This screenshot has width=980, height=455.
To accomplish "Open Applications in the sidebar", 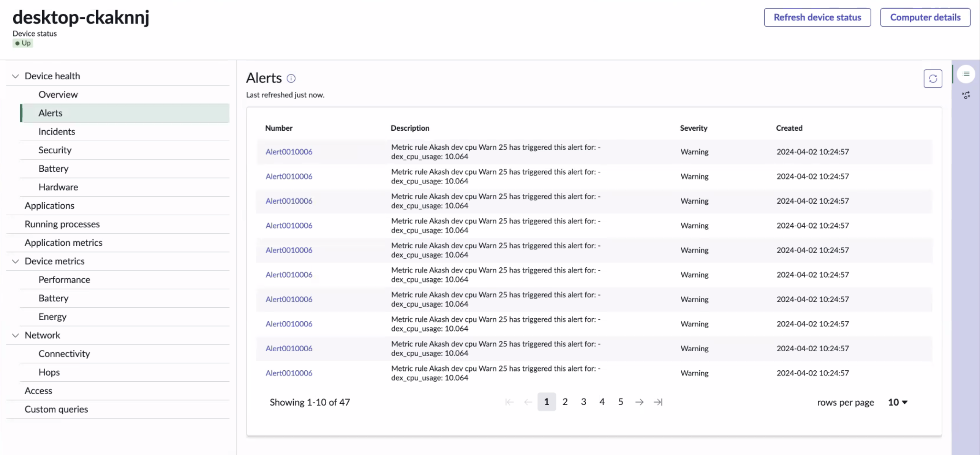I will pyautogui.click(x=117, y=206).
